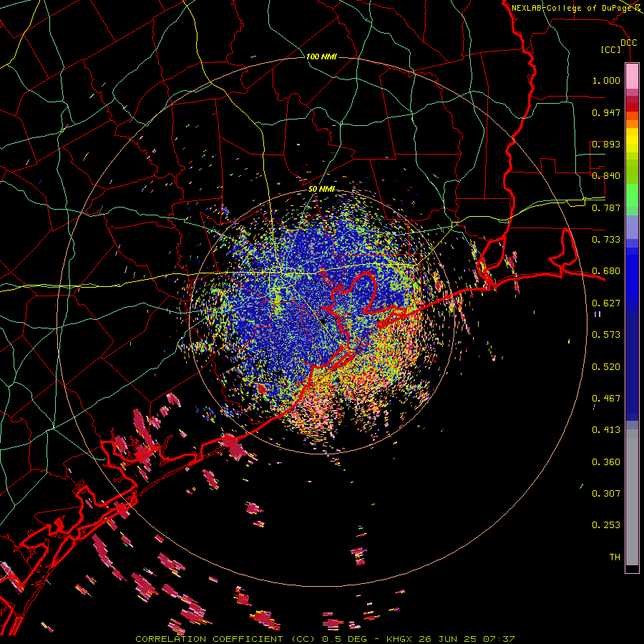
Task: Click the DCC product label
Action: coord(628,43)
